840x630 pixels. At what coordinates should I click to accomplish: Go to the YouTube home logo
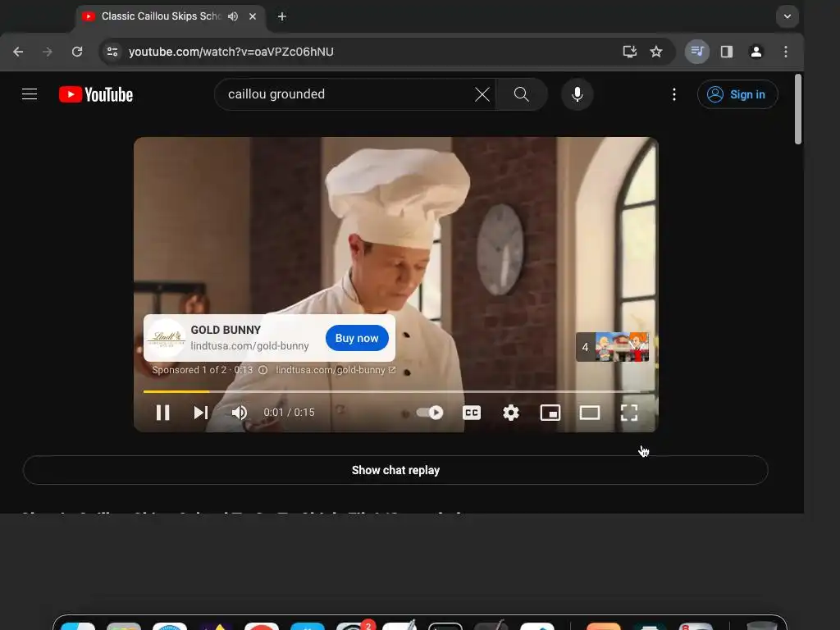[x=96, y=94]
